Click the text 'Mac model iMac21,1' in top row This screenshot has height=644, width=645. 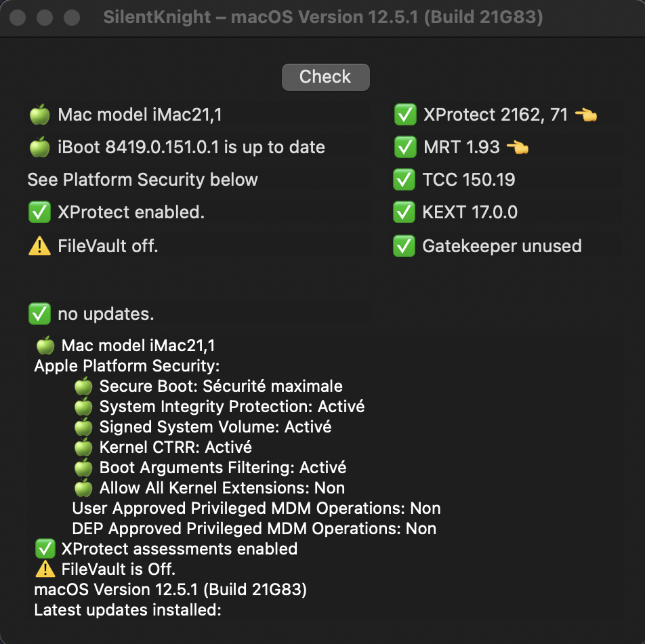[x=140, y=115]
